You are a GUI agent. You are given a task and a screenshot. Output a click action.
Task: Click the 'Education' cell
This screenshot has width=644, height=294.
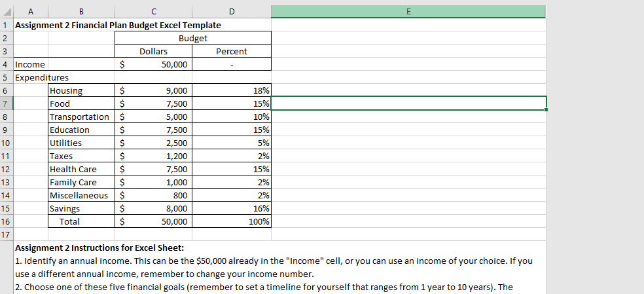(x=81, y=130)
